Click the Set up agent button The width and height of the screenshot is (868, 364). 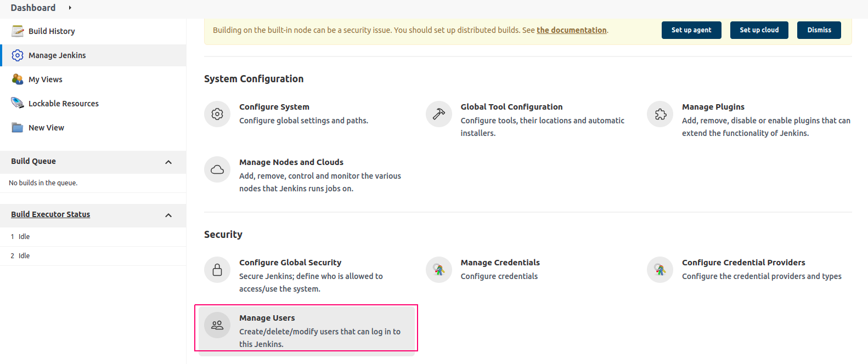click(x=691, y=30)
